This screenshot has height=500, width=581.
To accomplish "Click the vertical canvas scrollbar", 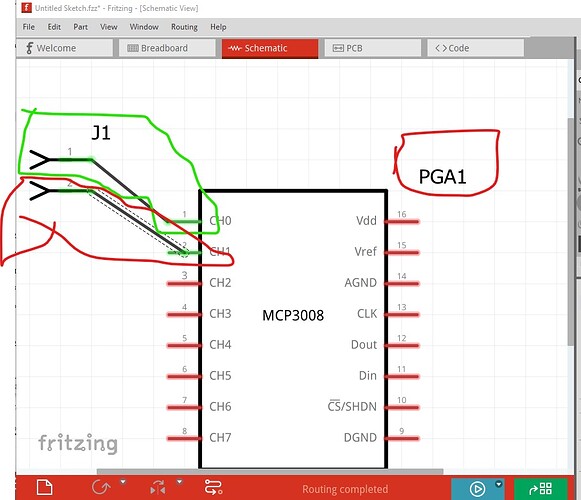I will 571,232.
